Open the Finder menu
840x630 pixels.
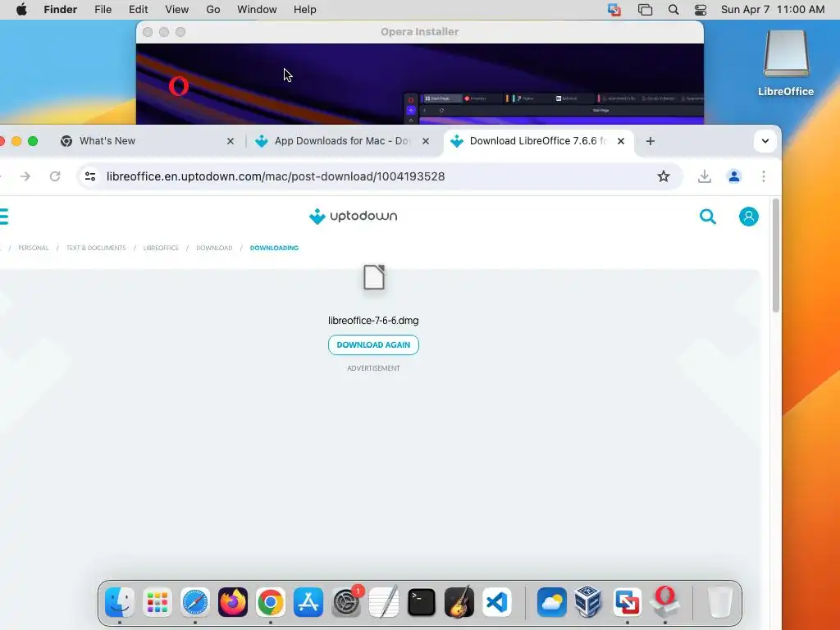pyautogui.click(x=61, y=10)
